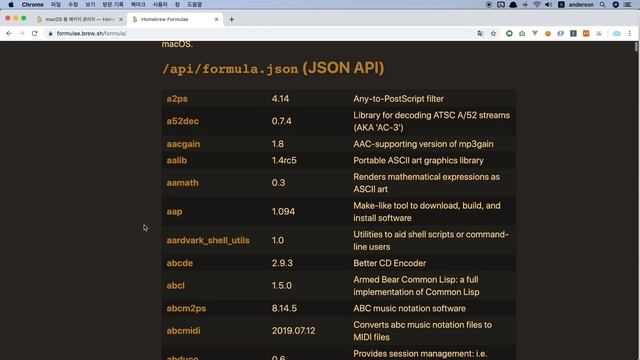Bookmark this page with the star icon
The image size is (640, 360).
point(493,33)
